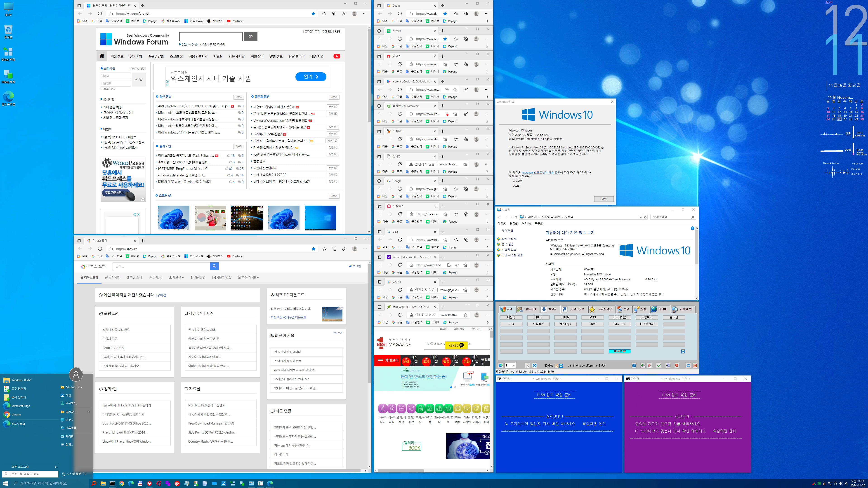This screenshot has width=868, height=488.
Task: Open the command prompt icon on the taskbar
Action: click(x=112, y=483)
